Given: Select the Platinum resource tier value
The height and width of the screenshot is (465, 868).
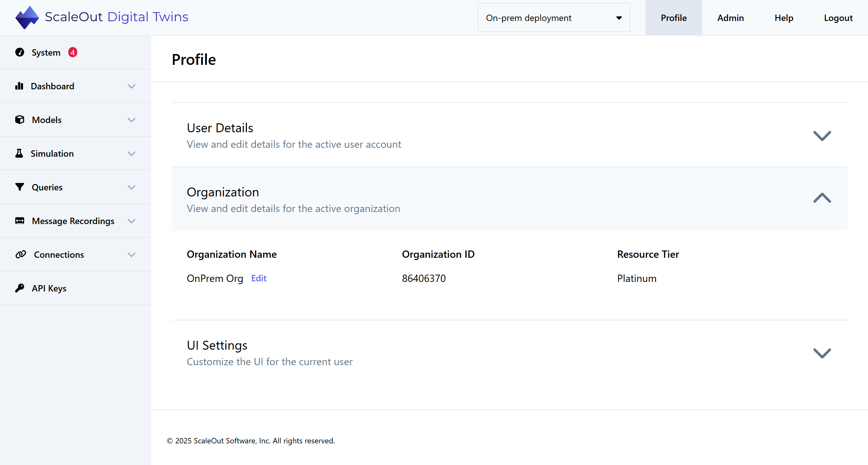Looking at the screenshot, I should (x=637, y=278).
